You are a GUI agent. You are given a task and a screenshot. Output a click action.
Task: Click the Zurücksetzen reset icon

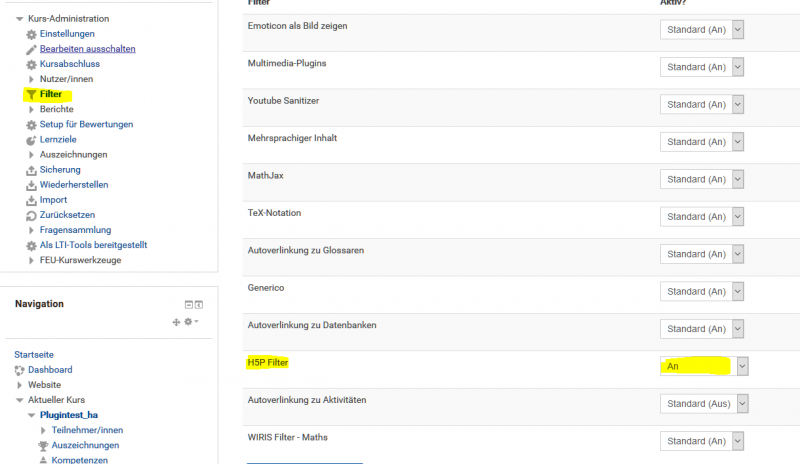click(x=31, y=215)
